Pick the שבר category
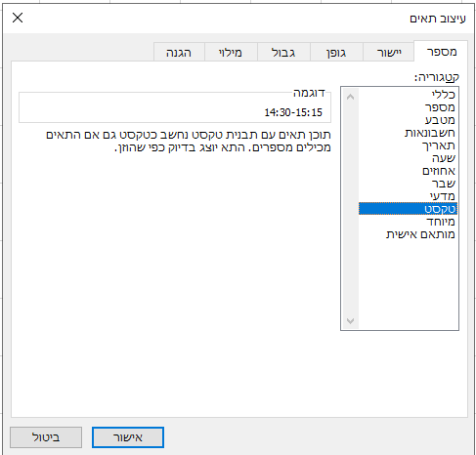The width and height of the screenshot is (476, 455). click(408, 184)
